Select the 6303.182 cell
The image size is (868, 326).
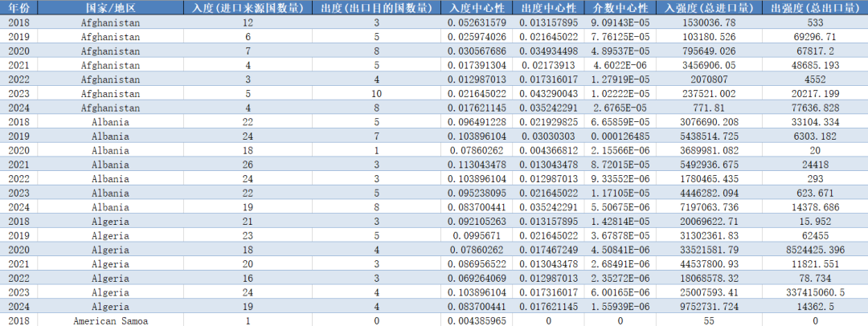click(815, 137)
